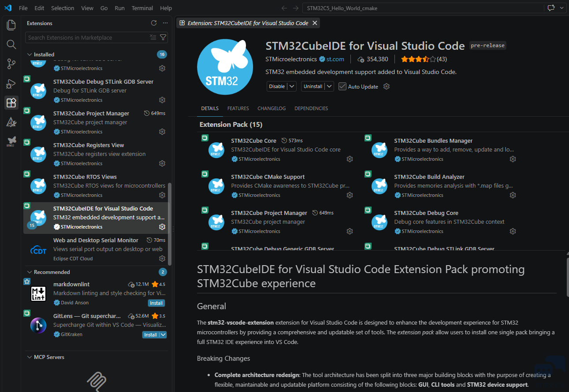
Task: Open chat dropdown arrow in title bar
Action: (562, 8)
